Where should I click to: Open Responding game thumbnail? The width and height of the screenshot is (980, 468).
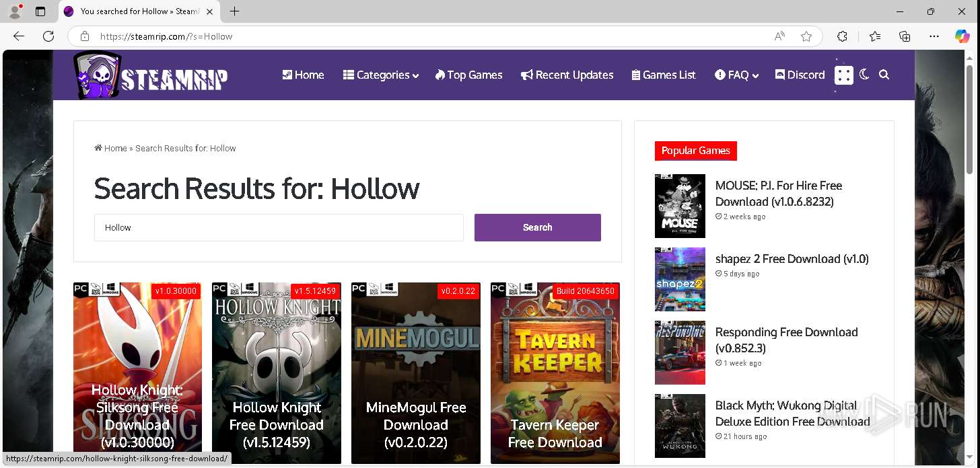680,352
